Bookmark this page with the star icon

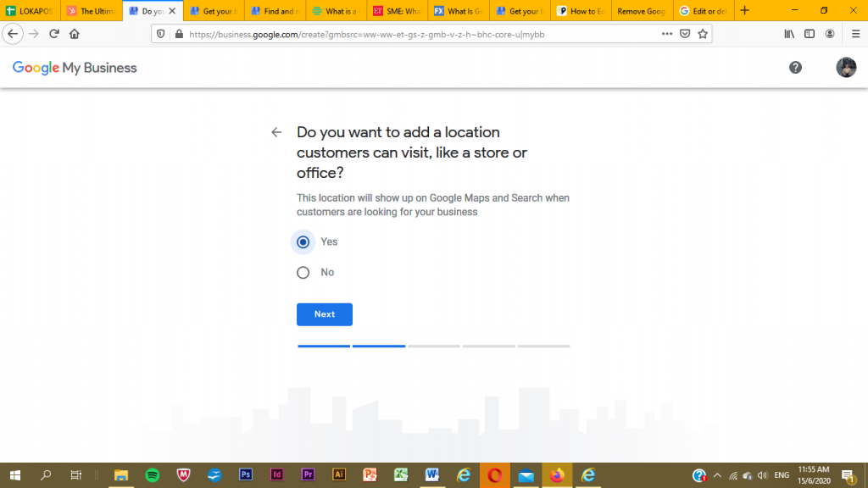703,34
